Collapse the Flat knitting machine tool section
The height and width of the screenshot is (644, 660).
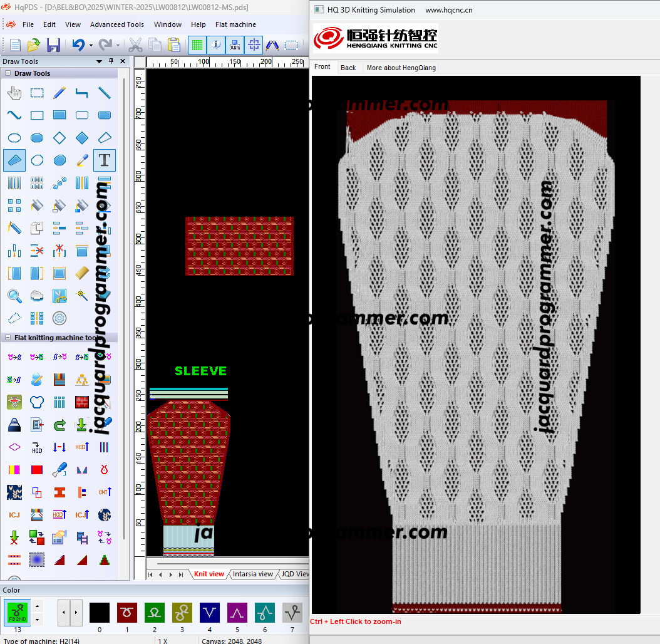click(8, 338)
